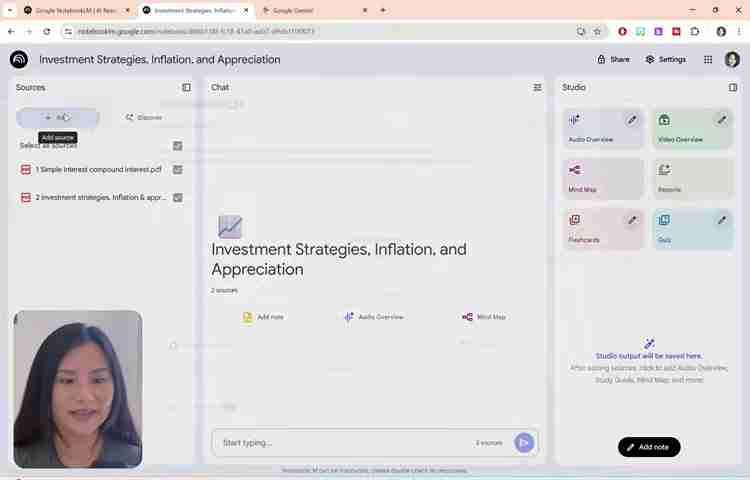Create a Mind Map in Studio
Viewport: 750px width, 480px height.
tap(603, 179)
